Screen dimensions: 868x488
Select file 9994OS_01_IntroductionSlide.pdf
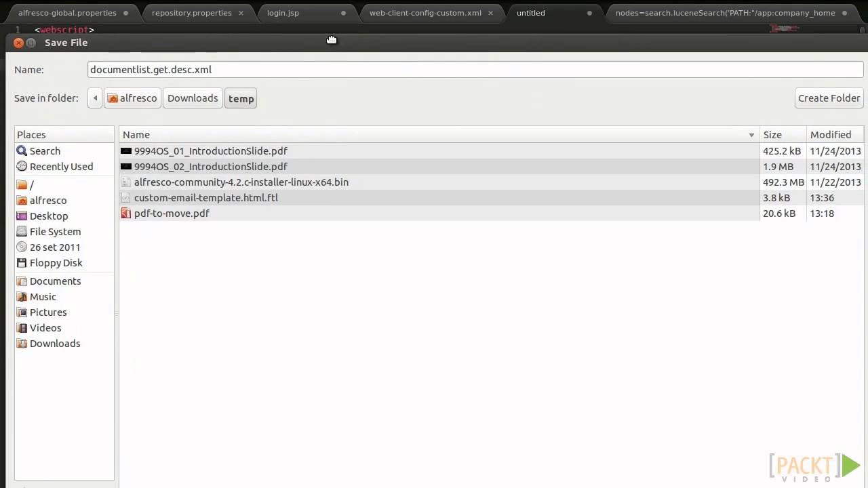tap(211, 151)
